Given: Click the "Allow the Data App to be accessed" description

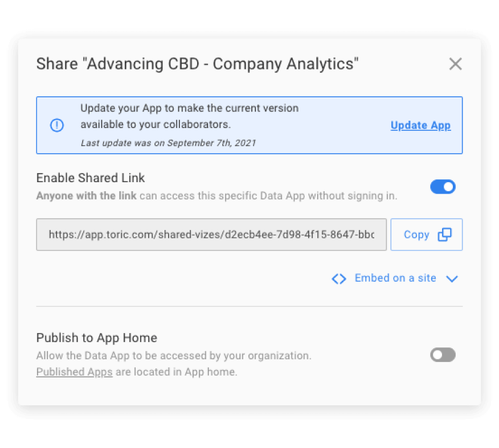Looking at the screenshot, I should click(x=174, y=356).
